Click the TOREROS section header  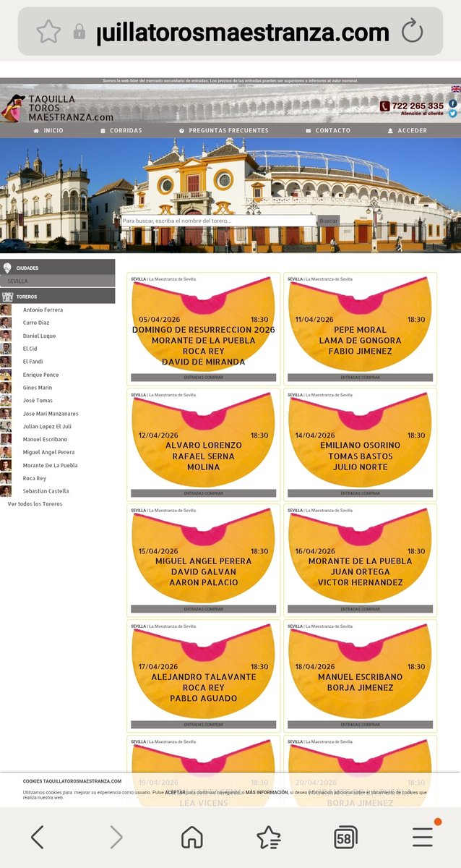(58, 296)
